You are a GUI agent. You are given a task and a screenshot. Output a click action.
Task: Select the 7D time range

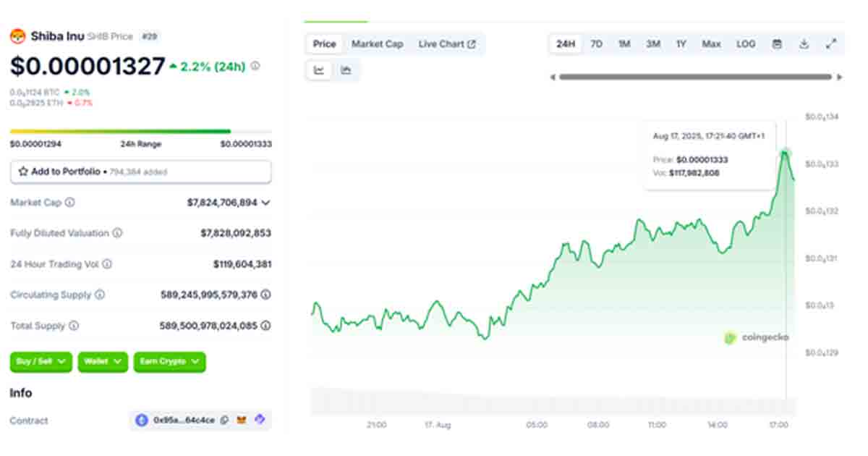[596, 44]
